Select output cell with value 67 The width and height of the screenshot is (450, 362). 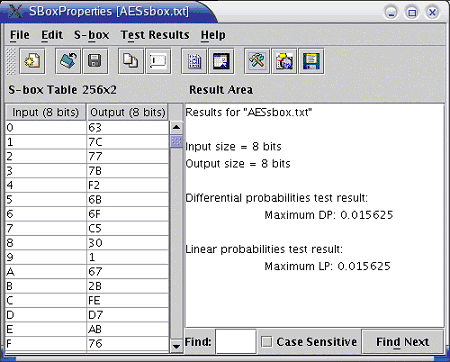pos(128,272)
